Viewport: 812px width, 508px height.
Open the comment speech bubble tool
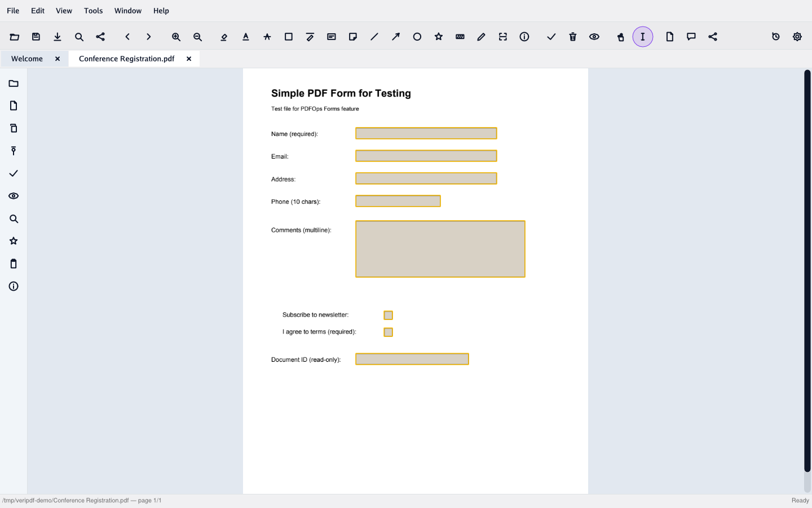691,37
